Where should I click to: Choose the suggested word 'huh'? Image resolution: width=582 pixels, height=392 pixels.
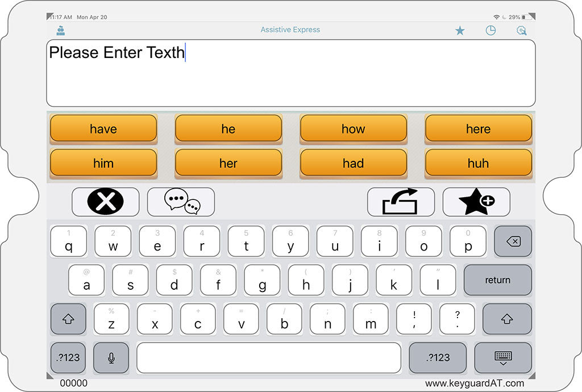tap(478, 163)
